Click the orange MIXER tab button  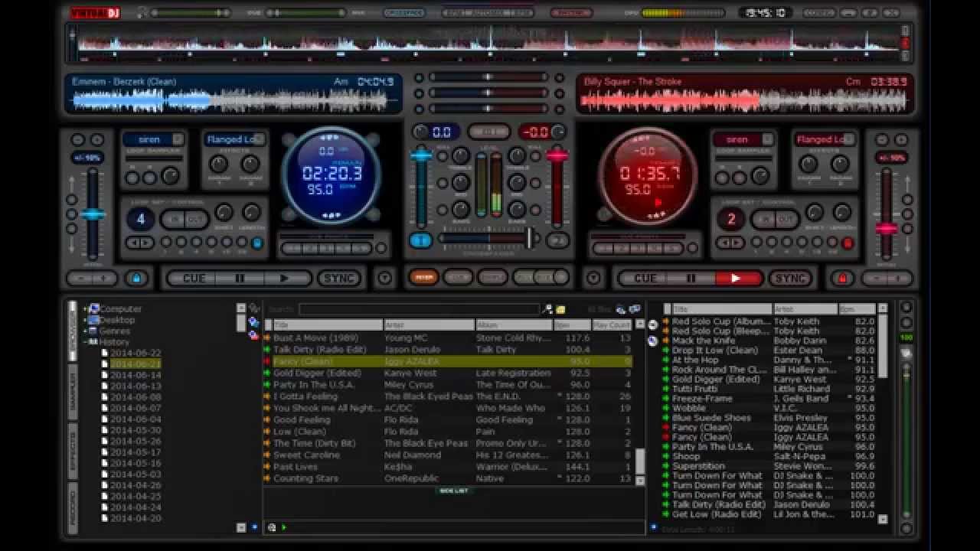pyautogui.click(x=423, y=277)
